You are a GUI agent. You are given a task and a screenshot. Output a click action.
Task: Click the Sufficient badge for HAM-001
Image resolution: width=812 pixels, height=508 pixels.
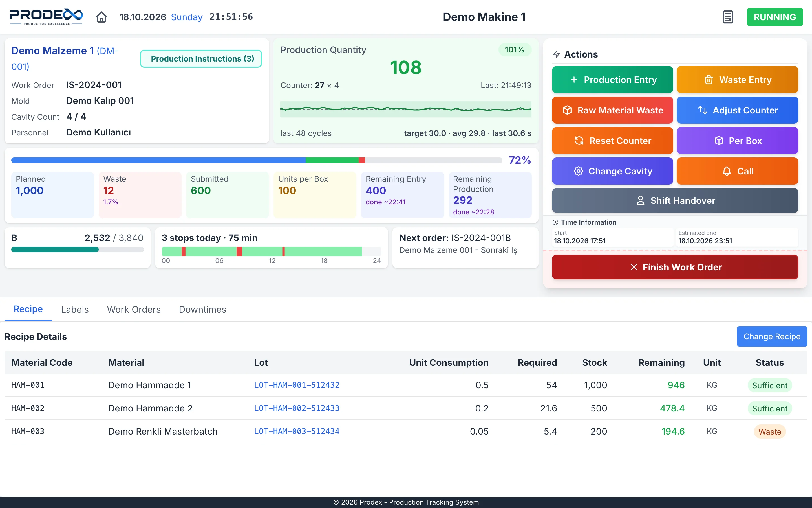click(x=770, y=385)
